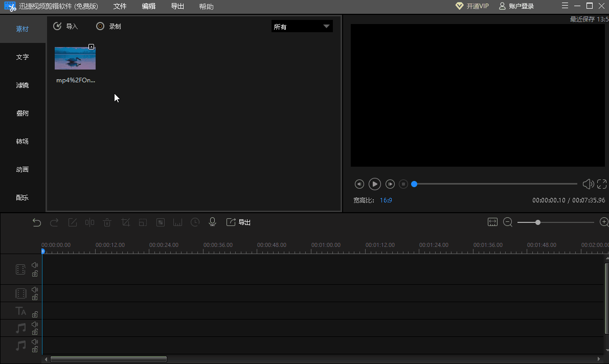The width and height of the screenshot is (609, 364).
Task: Open the 叠附 overlays tab
Action: click(x=22, y=113)
